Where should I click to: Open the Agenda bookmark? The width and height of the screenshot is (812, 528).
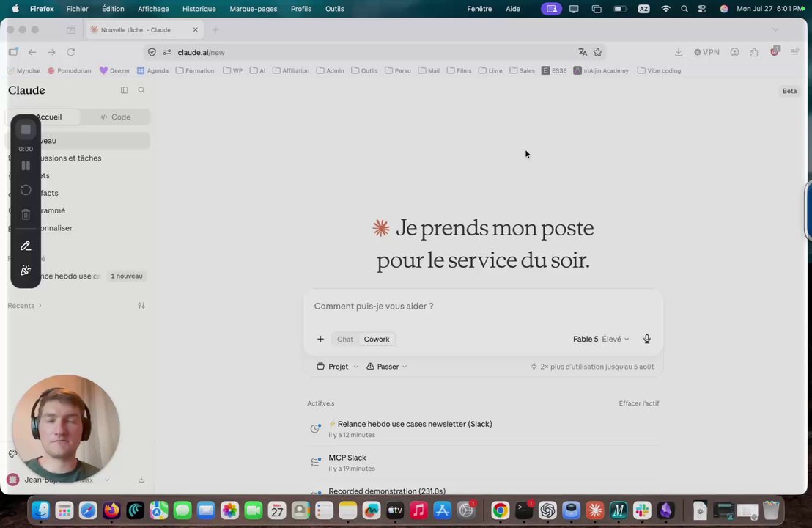point(152,70)
